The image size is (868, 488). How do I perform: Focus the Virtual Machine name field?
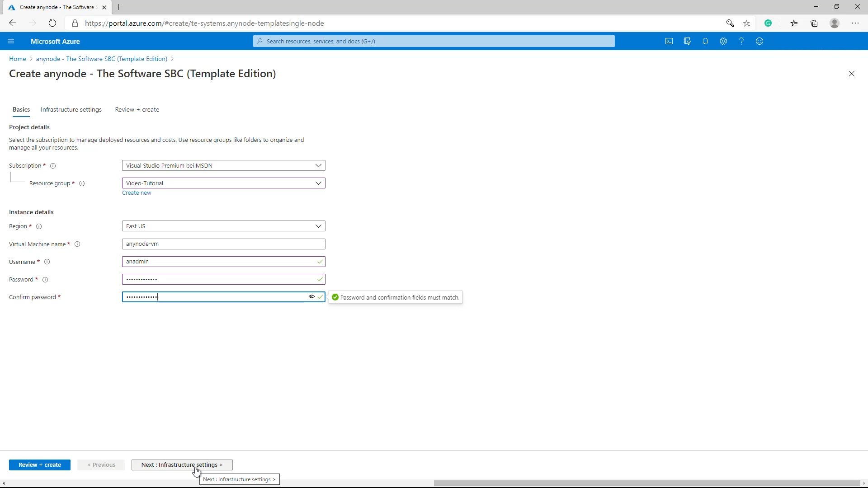[x=224, y=244]
